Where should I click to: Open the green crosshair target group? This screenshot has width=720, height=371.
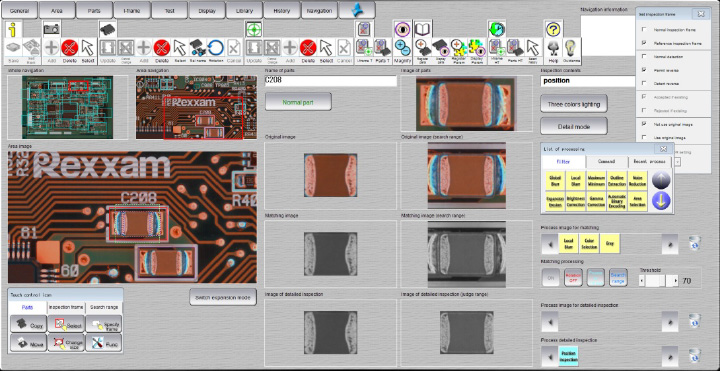[253, 29]
